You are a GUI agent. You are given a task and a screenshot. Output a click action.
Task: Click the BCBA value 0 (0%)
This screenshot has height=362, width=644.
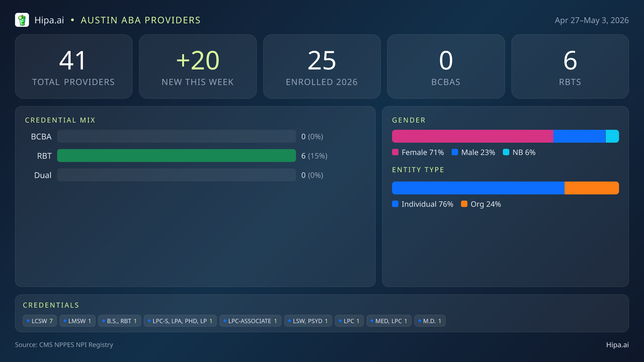coord(312,136)
